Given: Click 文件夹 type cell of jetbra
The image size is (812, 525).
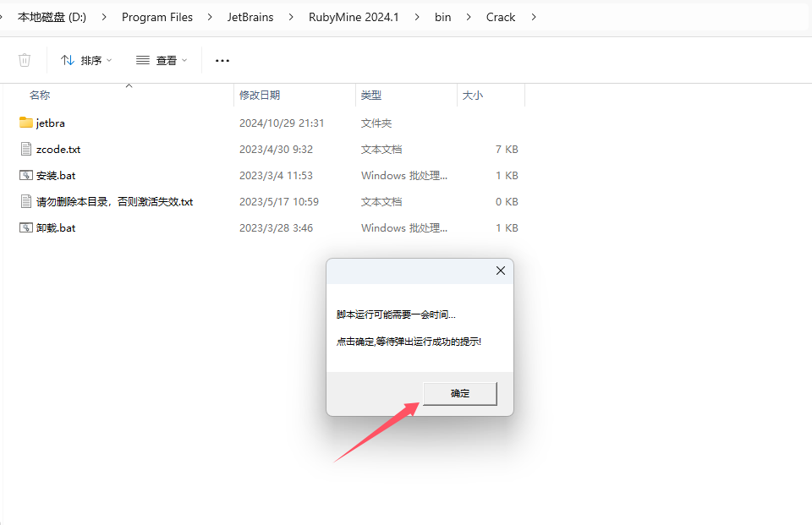Looking at the screenshot, I should point(376,123).
